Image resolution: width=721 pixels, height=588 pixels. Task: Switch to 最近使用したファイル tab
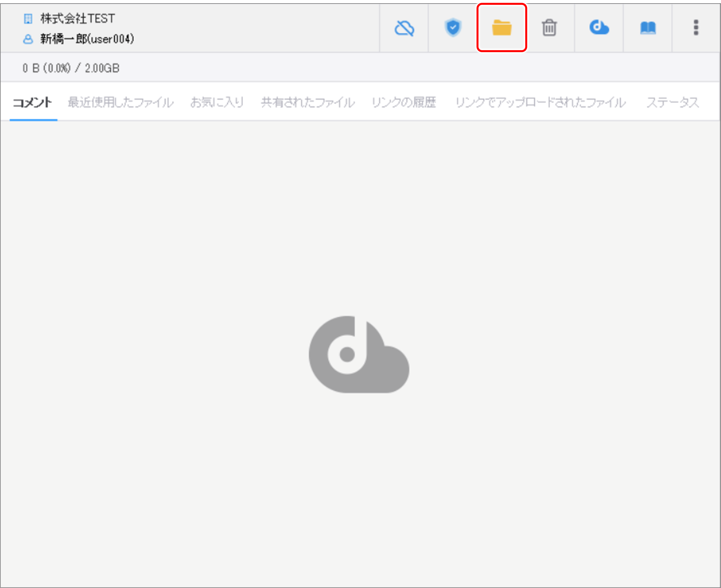(121, 102)
